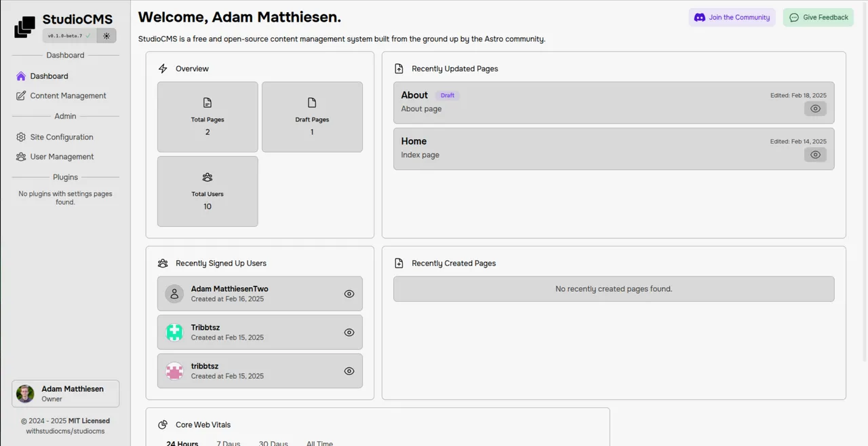Image resolution: width=868 pixels, height=446 pixels.
Task: Open Adam Matthiesen owner profile menu
Action: point(66,394)
